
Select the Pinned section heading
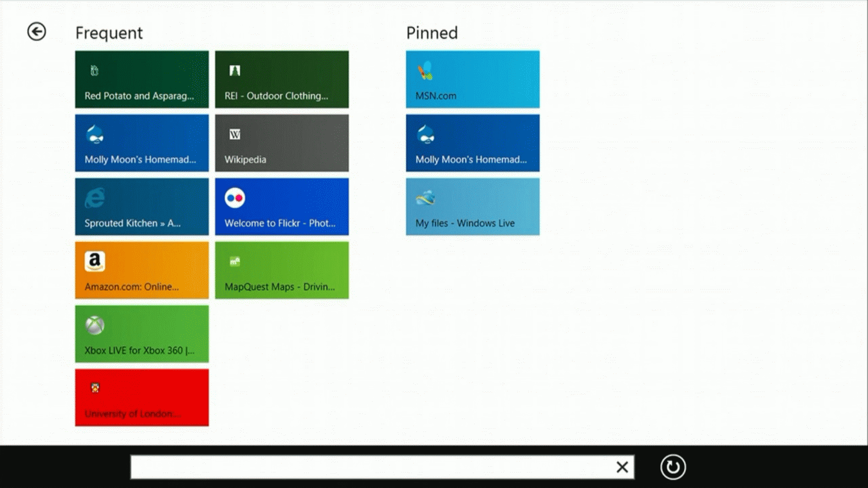pos(432,33)
